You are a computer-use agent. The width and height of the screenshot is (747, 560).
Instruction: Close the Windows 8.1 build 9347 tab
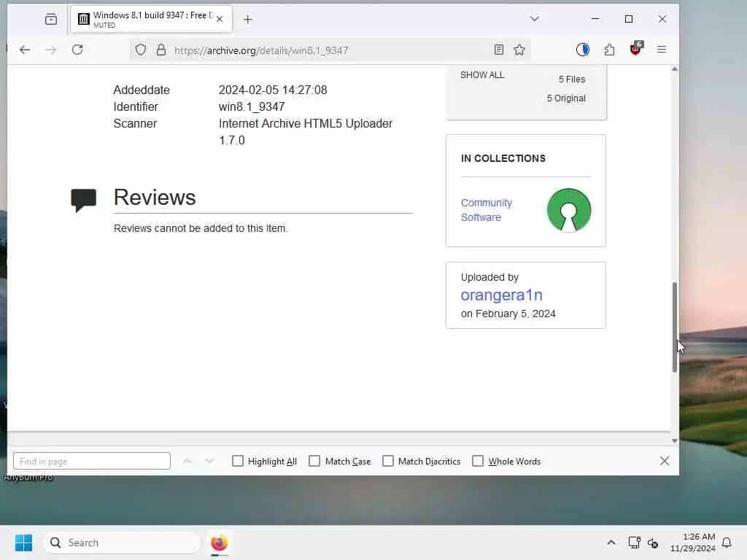click(220, 19)
